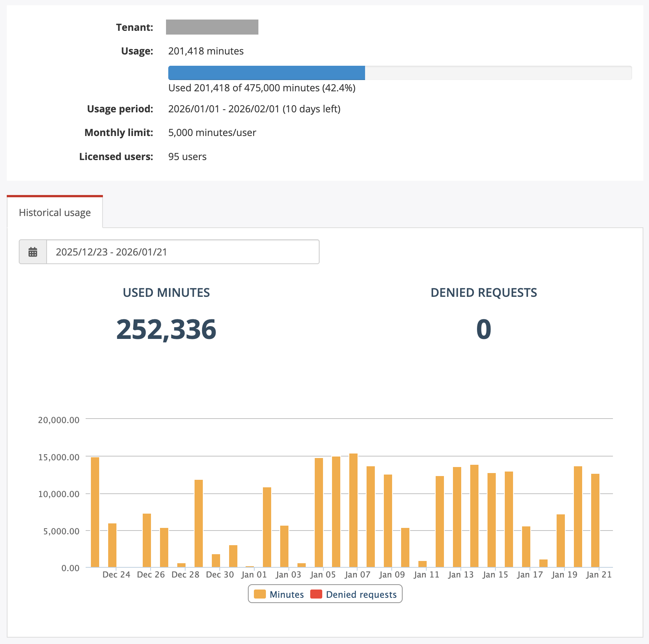Click the Jan 02 minutes bar
Screen dimensions: 649x644
click(x=267, y=527)
